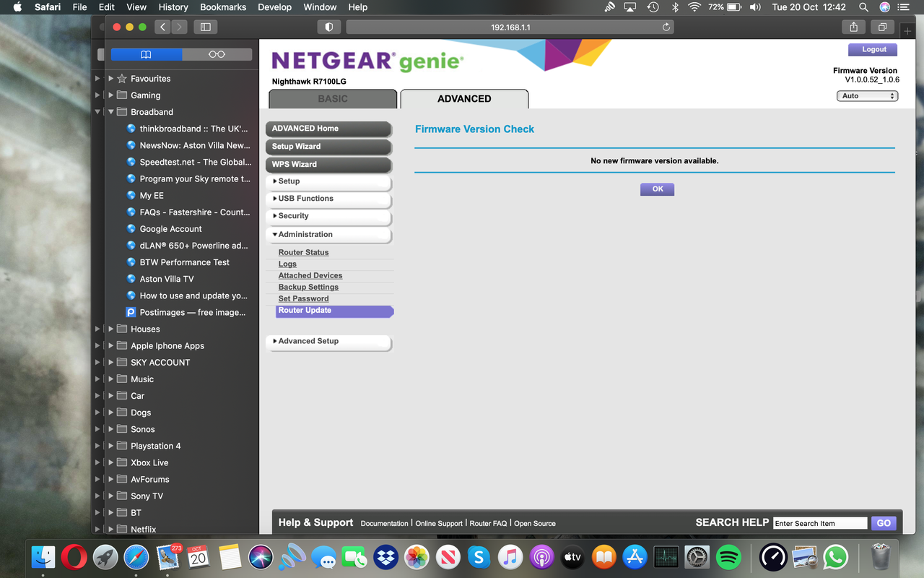Open the Develop menu

pos(275,7)
